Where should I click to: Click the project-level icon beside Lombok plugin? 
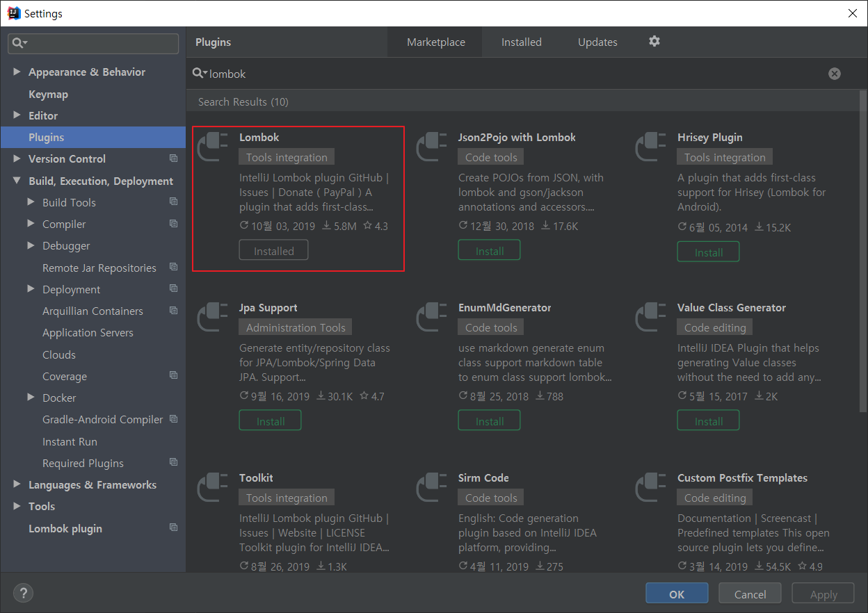[173, 528]
